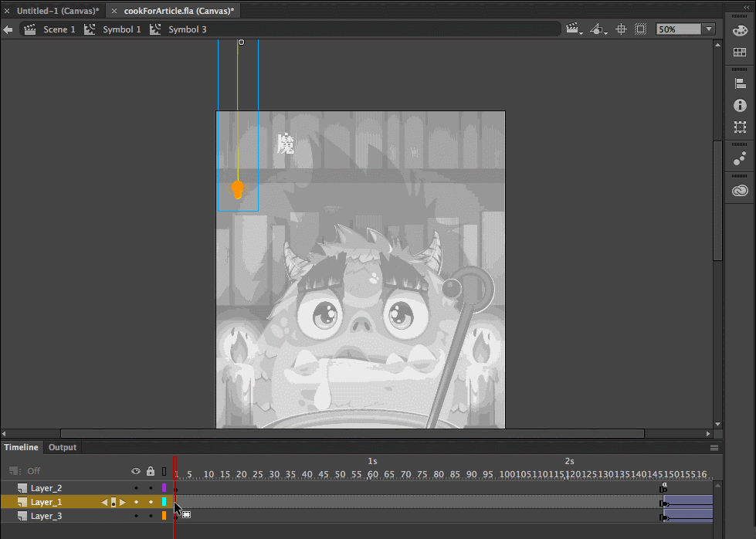The width and height of the screenshot is (756, 539).
Task: Open the Info panel
Action: coord(740,105)
